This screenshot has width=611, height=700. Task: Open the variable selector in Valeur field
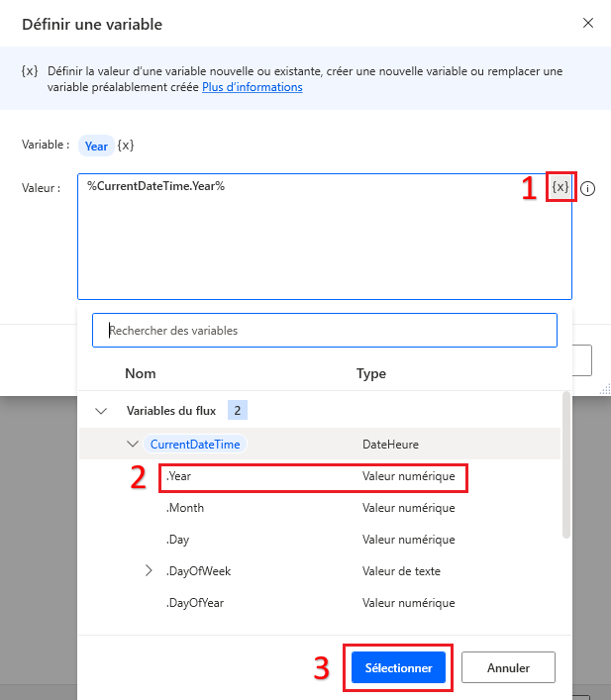tap(560, 186)
